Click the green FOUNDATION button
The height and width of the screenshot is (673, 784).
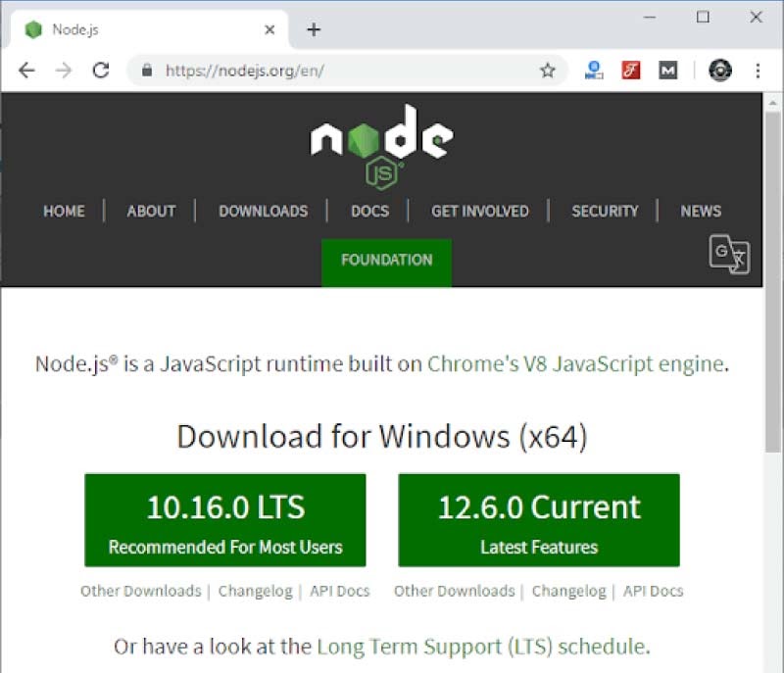pos(386,263)
